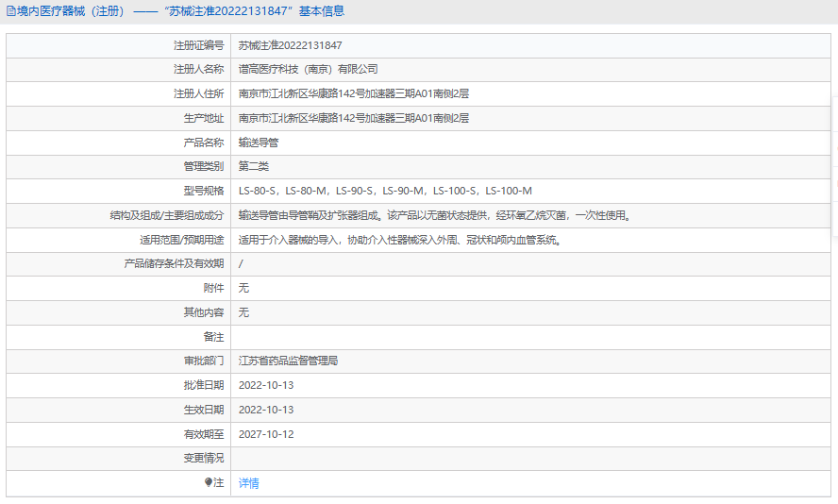Click the 附件 label

pyautogui.click(x=213, y=288)
